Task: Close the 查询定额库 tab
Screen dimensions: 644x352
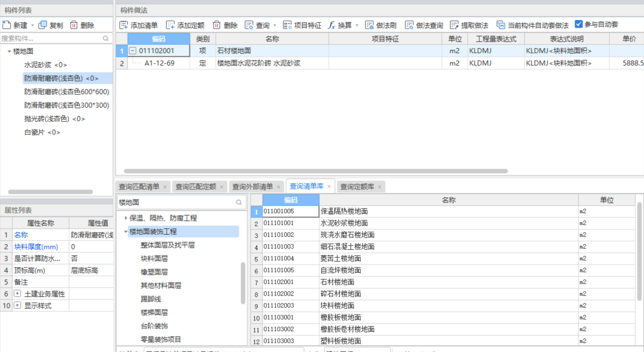Action: pos(379,187)
